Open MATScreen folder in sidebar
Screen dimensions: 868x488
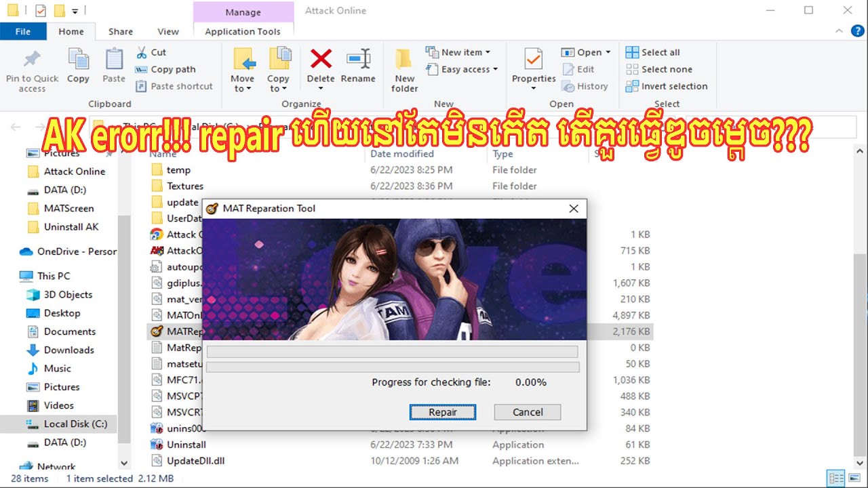coord(61,208)
